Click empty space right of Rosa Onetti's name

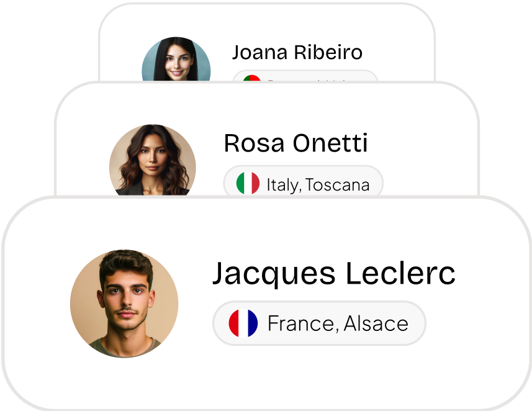pyautogui.click(x=422, y=143)
